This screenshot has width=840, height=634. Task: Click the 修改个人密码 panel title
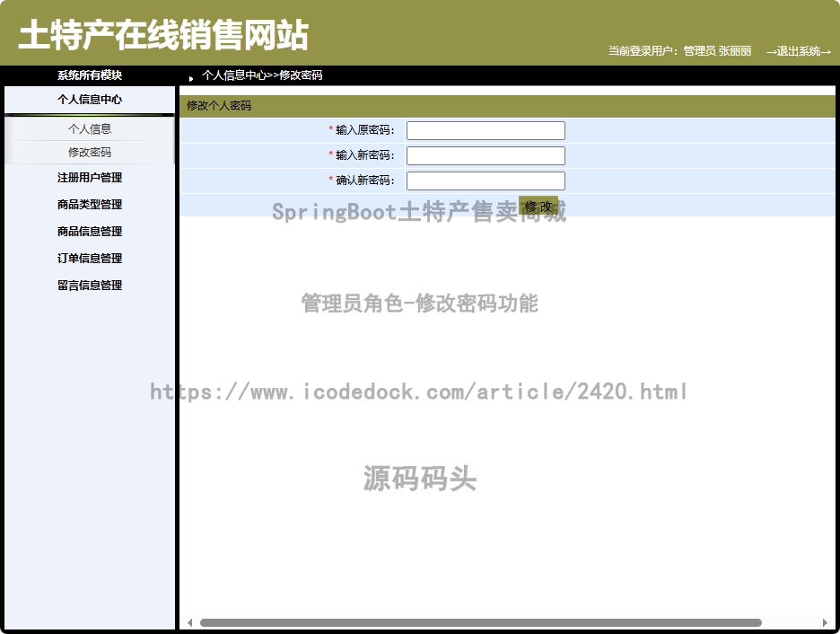coord(219,106)
